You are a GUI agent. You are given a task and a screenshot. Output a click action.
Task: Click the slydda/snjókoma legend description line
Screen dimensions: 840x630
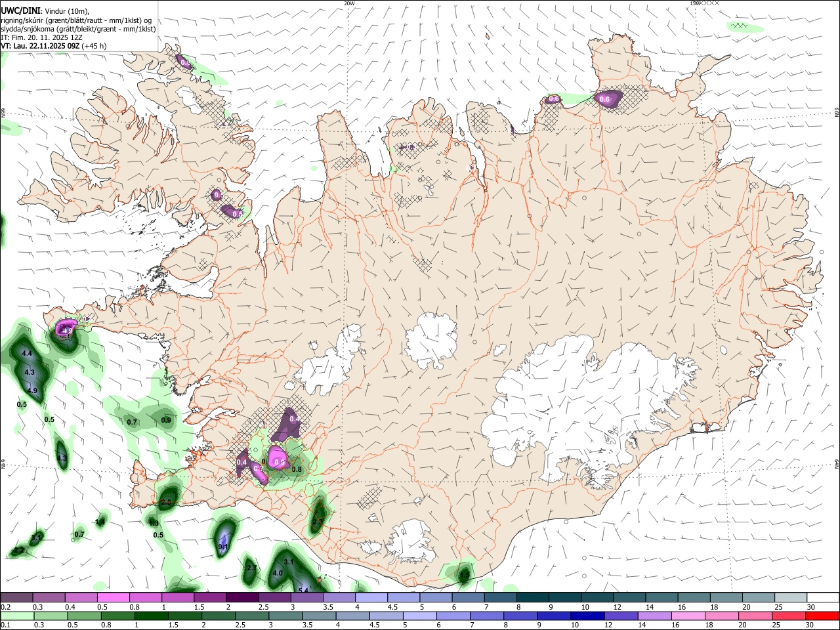click(x=78, y=29)
